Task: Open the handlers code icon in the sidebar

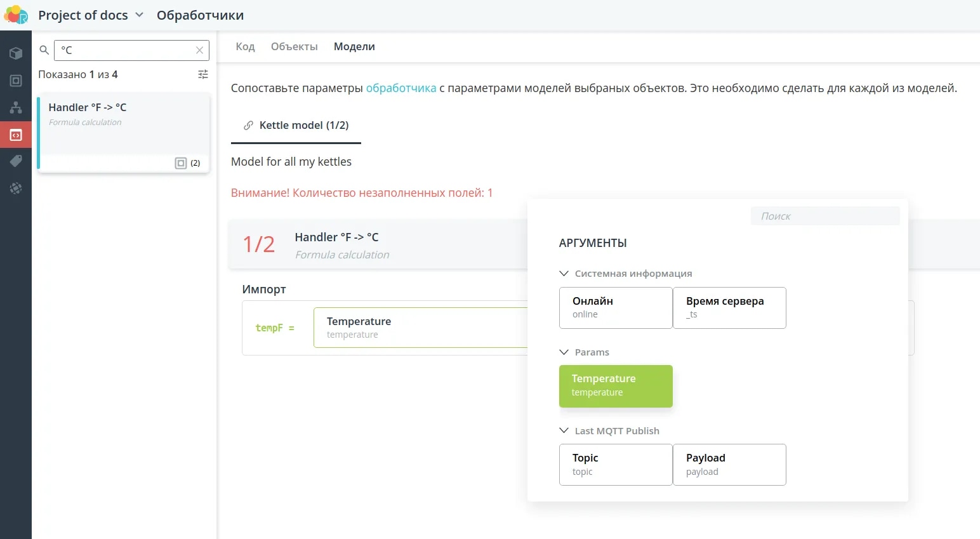Action: click(16, 135)
